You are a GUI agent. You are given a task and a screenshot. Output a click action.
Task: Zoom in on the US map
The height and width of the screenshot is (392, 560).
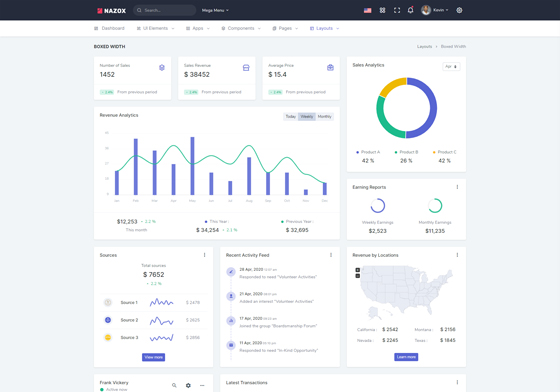pyautogui.click(x=358, y=270)
